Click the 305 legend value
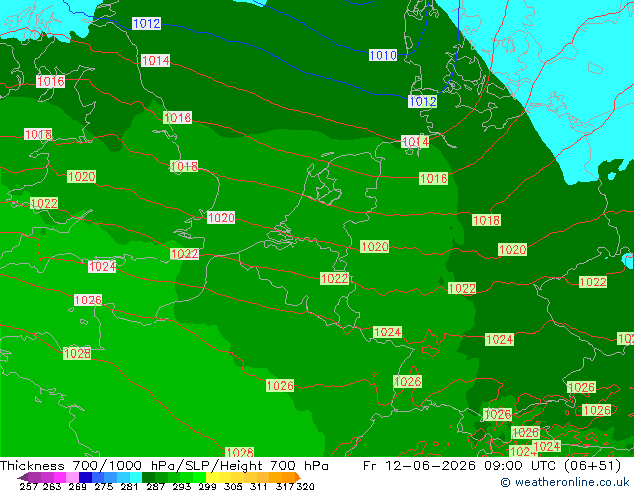Viewport: 634px width, 490px height. coord(232,486)
